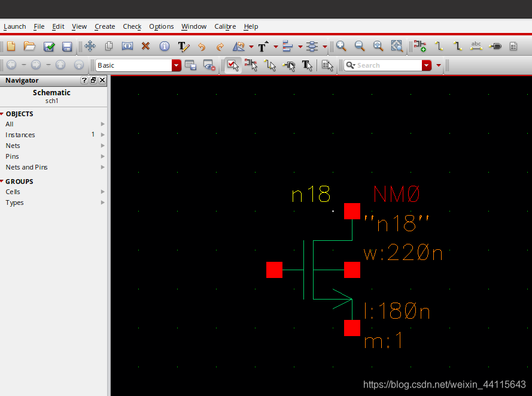Click the Navigator help question-mark button

point(84,80)
